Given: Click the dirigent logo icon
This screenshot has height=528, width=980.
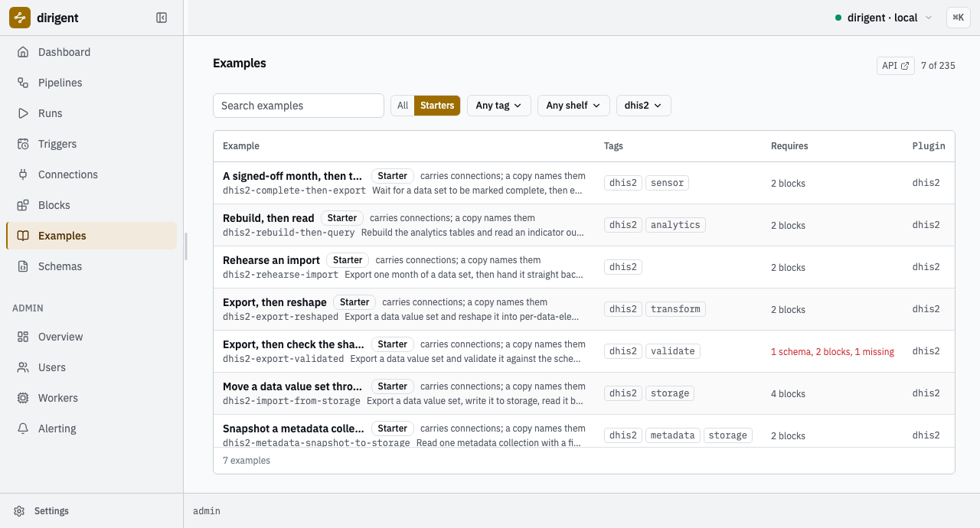Looking at the screenshot, I should coord(20,18).
